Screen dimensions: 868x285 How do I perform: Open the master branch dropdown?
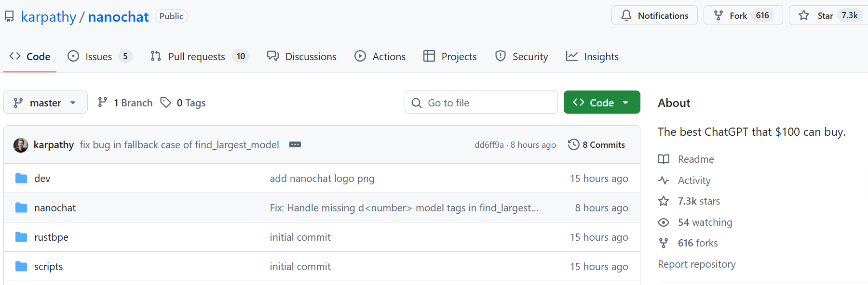45,103
